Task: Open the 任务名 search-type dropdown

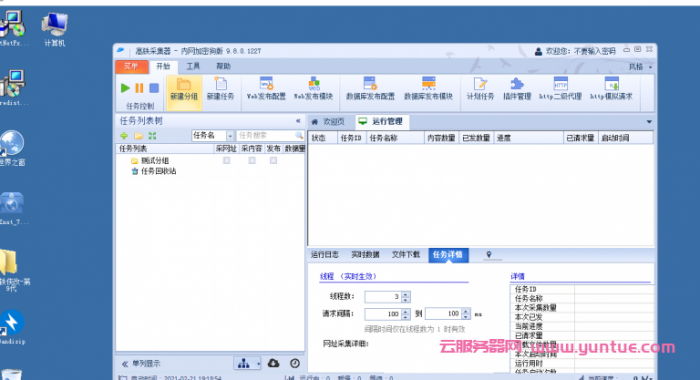Action: (230, 136)
